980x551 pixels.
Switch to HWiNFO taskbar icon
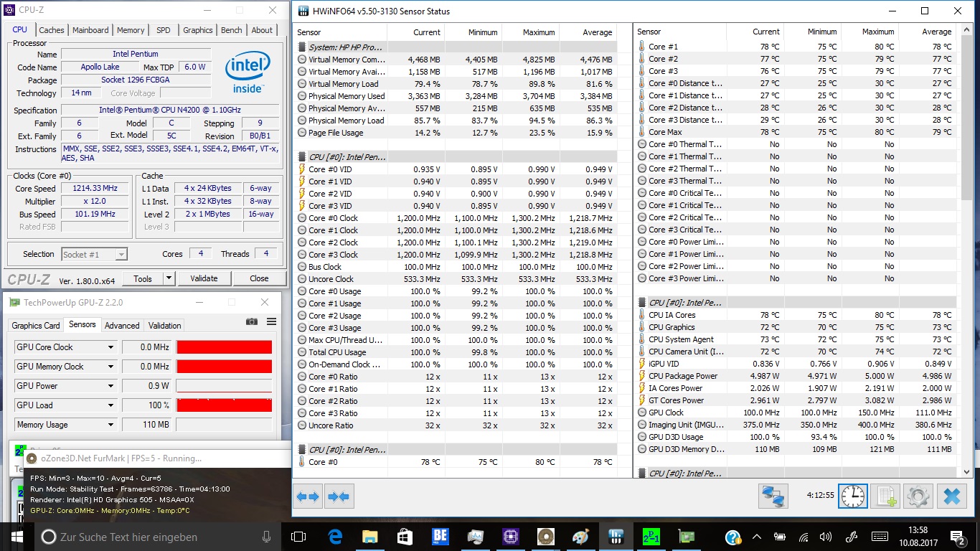(616, 537)
